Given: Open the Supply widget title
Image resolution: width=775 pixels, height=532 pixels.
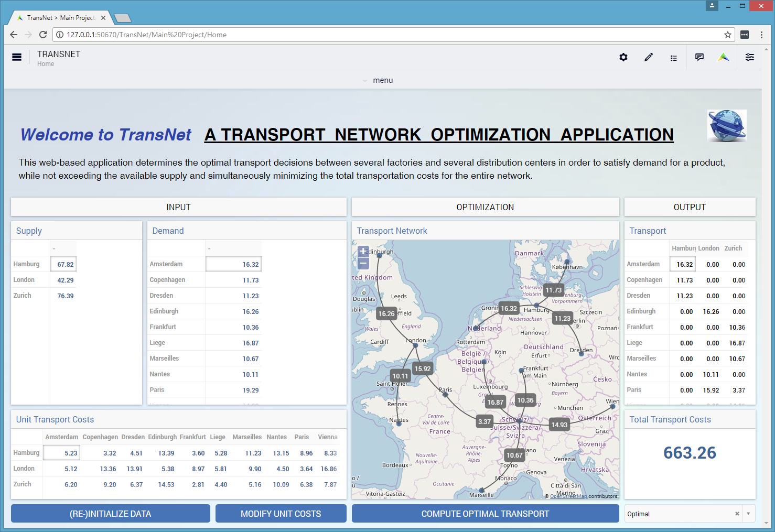Looking at the screenshot, I should (29, 231).
